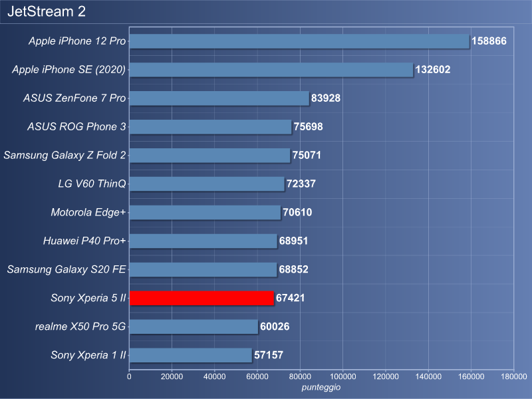Click the Motorola Edge+ bar
Viewport: 532px width, 399px height.
205,212
